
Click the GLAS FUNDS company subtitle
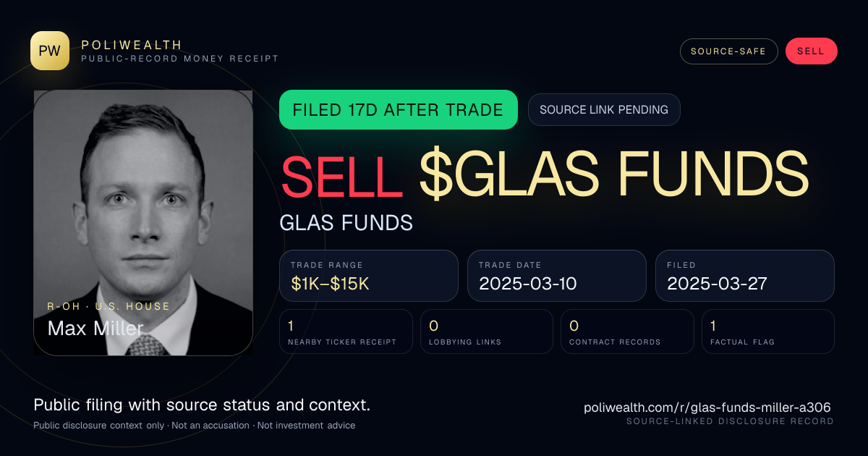point(346,223)
